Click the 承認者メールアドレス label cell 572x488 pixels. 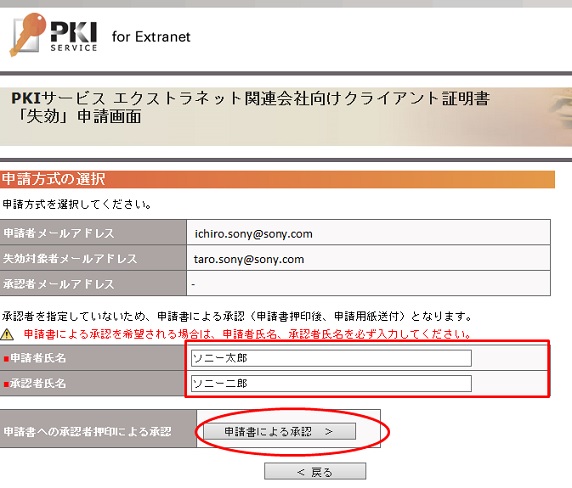click(x=93, y=283)
